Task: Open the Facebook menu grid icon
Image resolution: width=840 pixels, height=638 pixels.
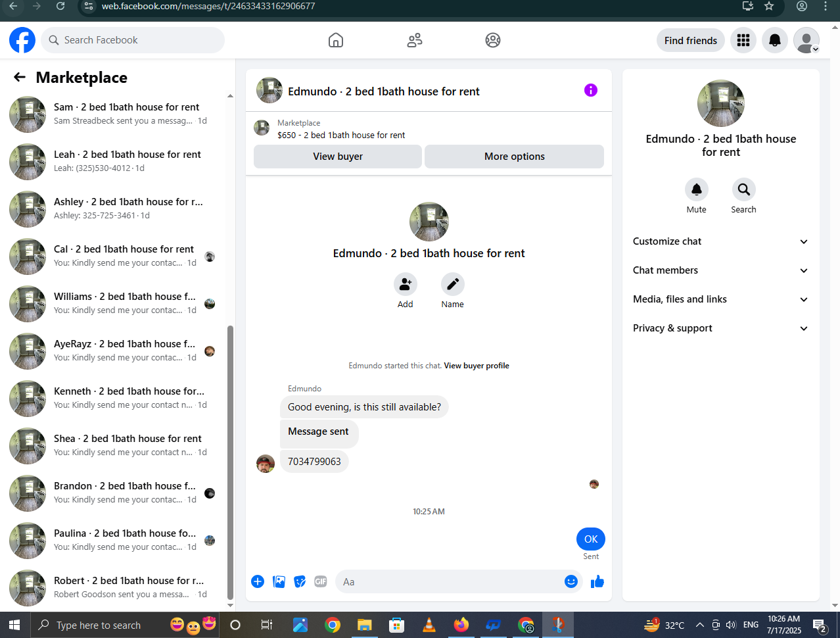Action: [743, 40]
